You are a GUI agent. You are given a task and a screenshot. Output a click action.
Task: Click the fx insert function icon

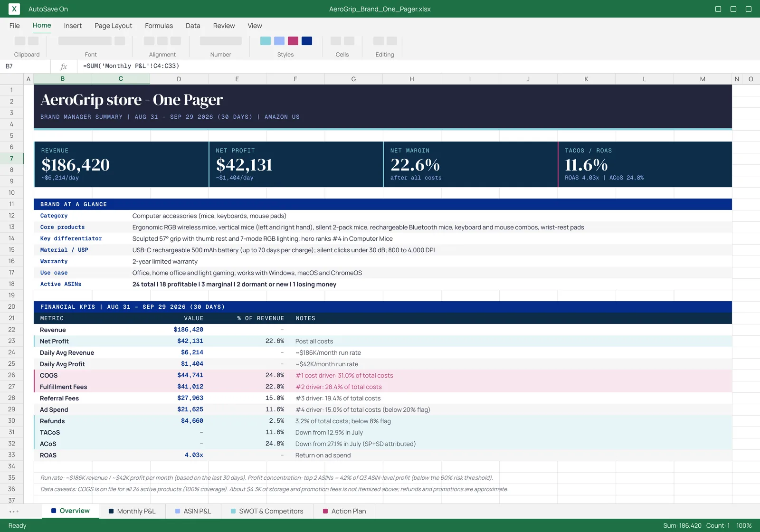pyautogui.click(x=64, y=66)
